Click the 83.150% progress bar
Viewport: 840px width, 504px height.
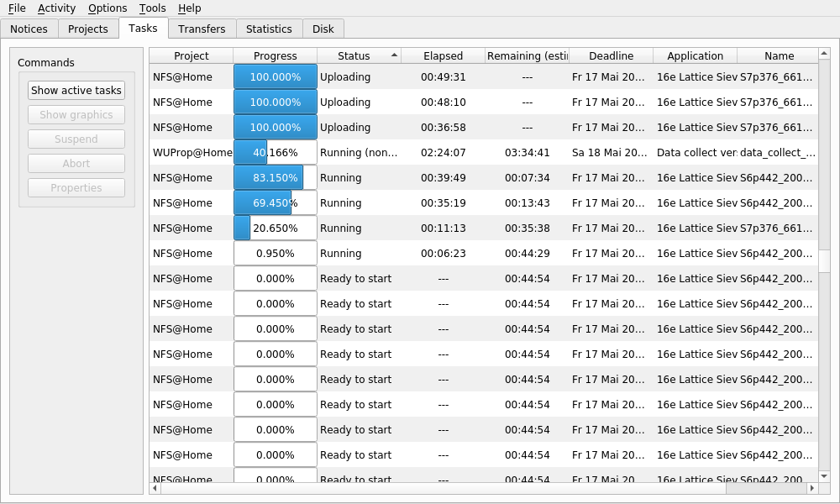(x=275, y=178)
